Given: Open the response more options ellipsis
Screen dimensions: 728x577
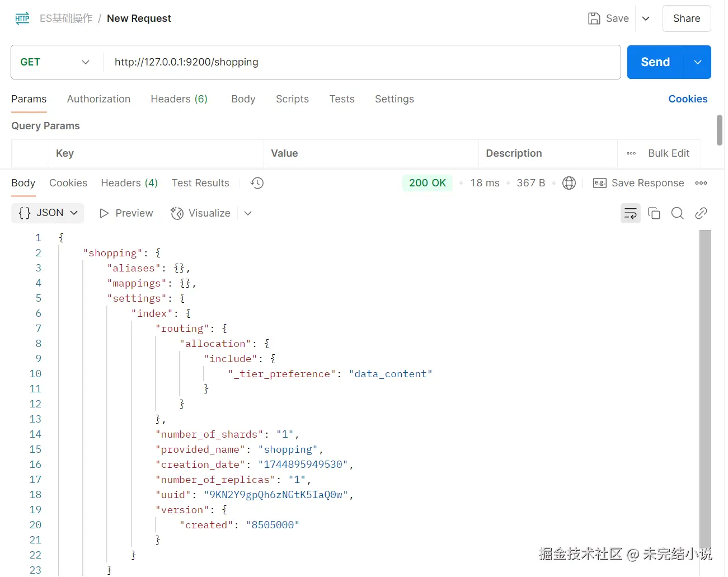Looking at the screenshot, I should pos(701,183).
